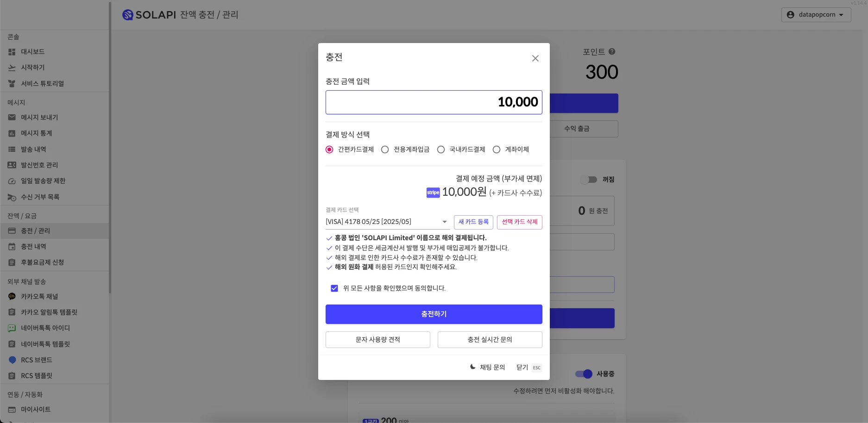The width and height of the screenshot is (868, 423).
Task: Open 충전 내역 in the sidebar
Action: [54, 247]
